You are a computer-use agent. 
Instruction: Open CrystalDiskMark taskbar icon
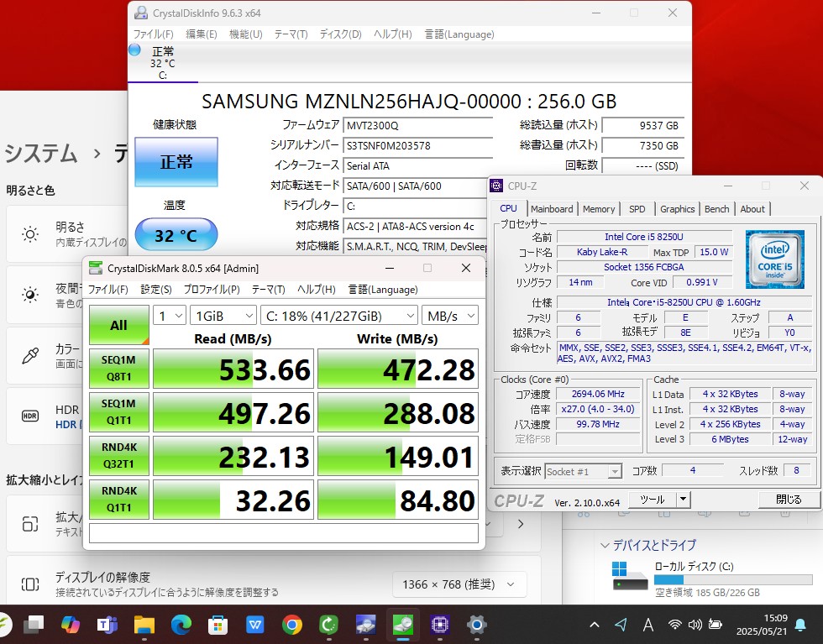point(403,625)
